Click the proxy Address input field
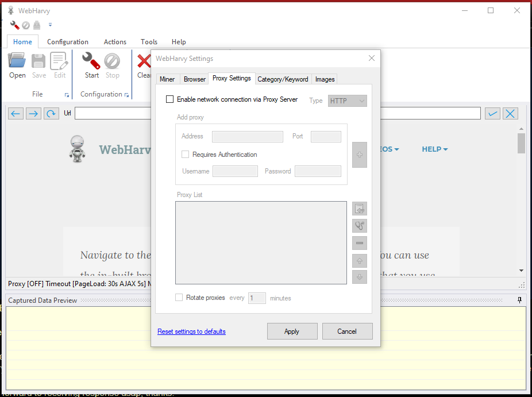This screenshot has width=532, height=397. (x=248, y=137)
